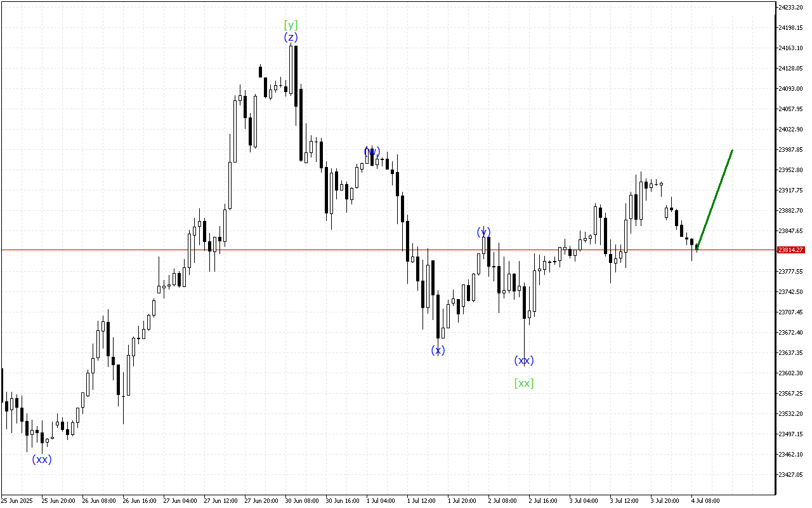Click the blue (x) wave label
The width and height of the screenshot is (812, 508).
pyautogui.click(x=438, y=350)
